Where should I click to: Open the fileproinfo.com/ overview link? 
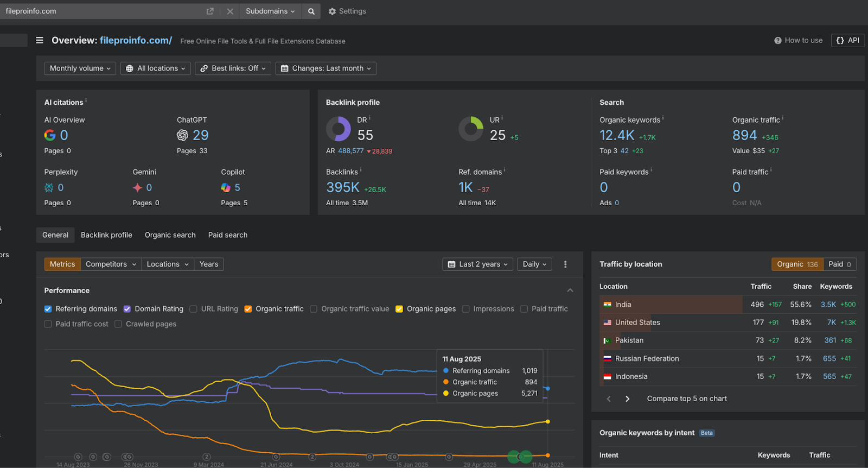pyautogui.click(x=136, y=40)
